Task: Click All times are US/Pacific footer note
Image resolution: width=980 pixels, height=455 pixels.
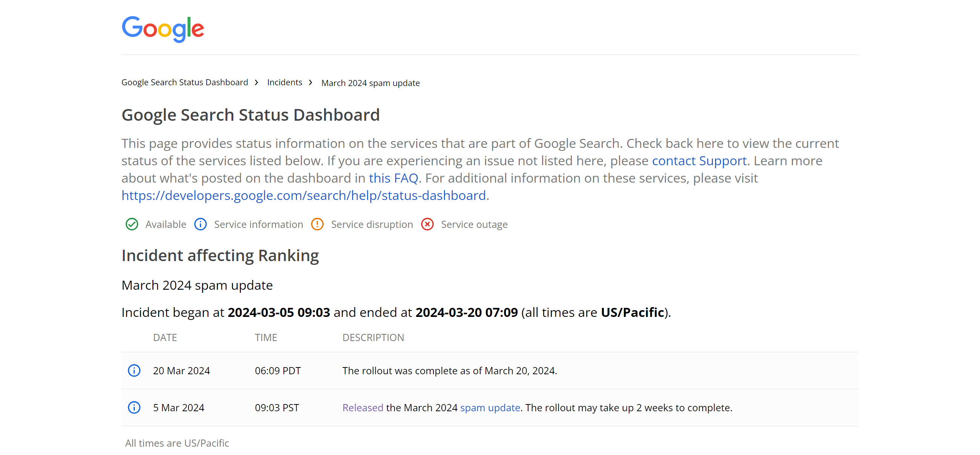Action: click(177, 443)
